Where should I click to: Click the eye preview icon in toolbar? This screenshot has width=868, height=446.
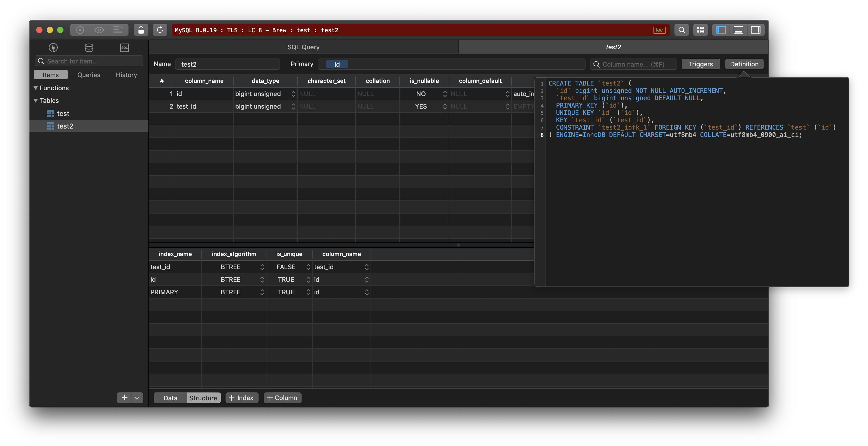99,30
